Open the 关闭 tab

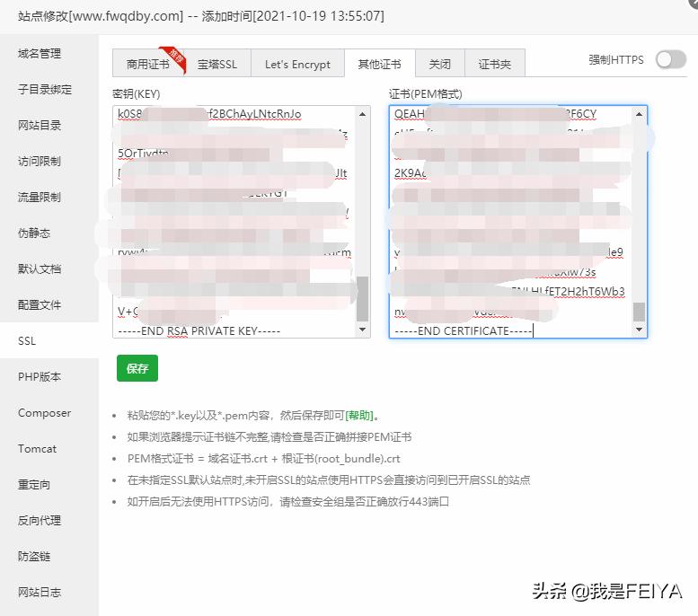(x=440, y=64)
